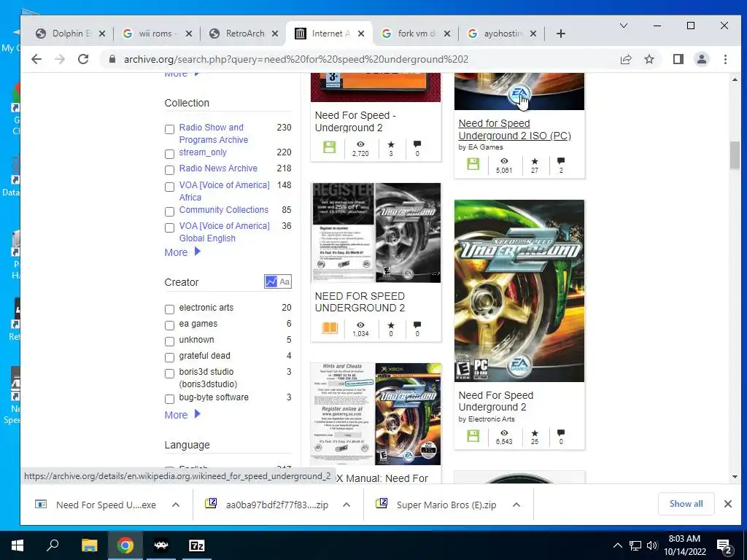Close the Internet Archive tab
The width and height of the screenshot is (747, 560).
[x=361, y=34]
